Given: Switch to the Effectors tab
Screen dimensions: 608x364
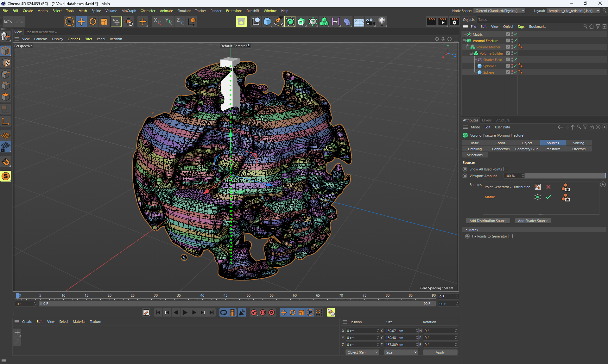Looking at the screenshot, I should (579, 149).
